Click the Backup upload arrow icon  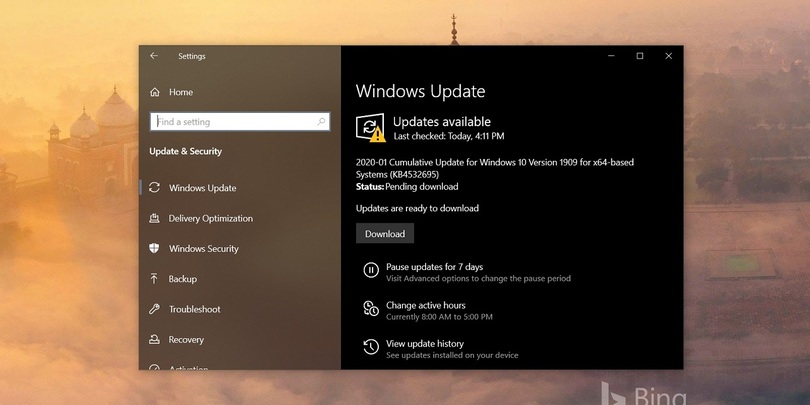tap(154, 278)
